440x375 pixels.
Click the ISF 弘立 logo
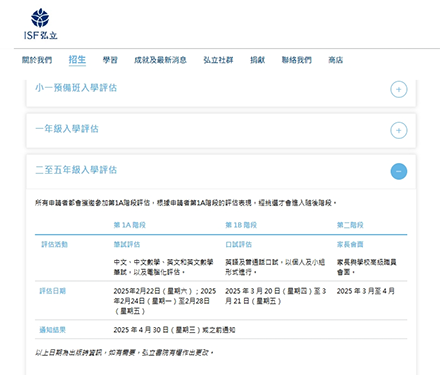tap(41, 24)
